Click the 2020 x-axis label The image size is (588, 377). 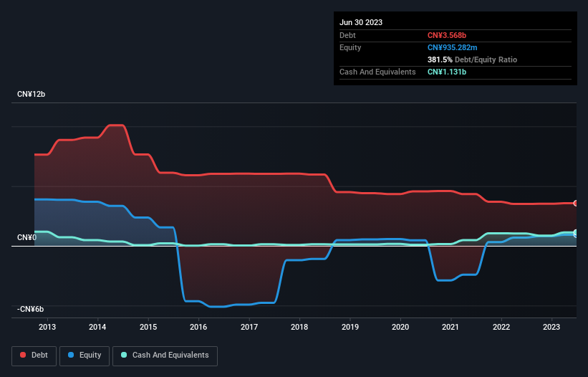[400, 327]
